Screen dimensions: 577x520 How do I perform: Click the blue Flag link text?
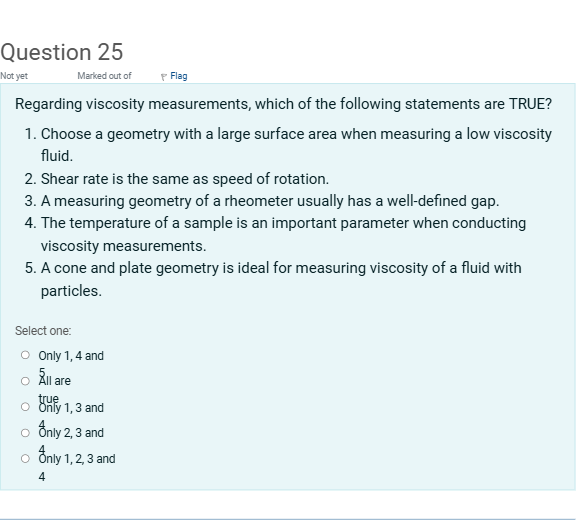[179, 76]
